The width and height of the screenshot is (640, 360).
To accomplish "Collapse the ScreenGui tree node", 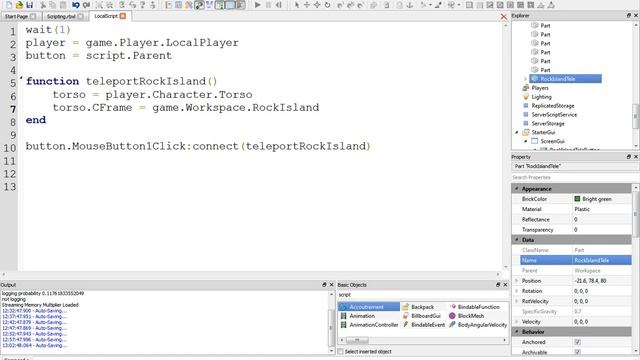I will [526, 141].
